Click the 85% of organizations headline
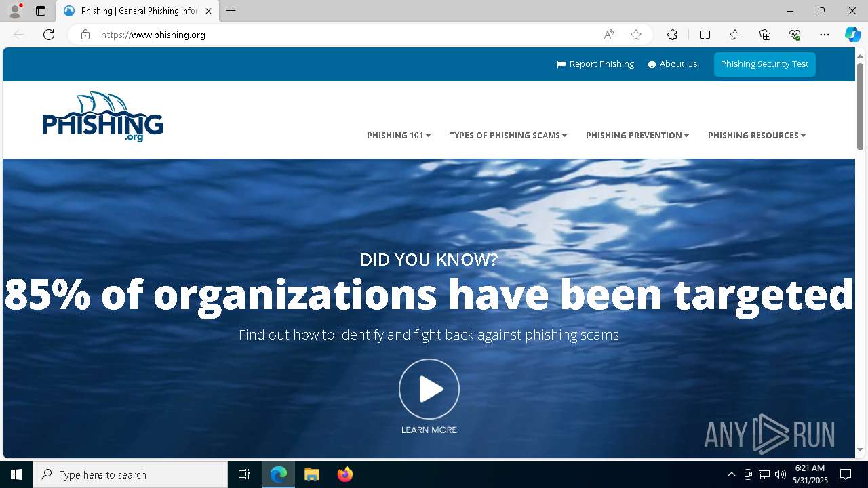The image size is (868, 488). [429, 294]
